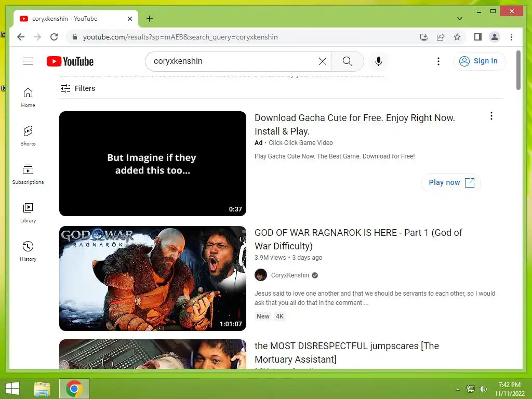The width and height of the screenshot is (532, 399).
Task: Open Subscriptions in the sidebar
Action: click(28, 175)
